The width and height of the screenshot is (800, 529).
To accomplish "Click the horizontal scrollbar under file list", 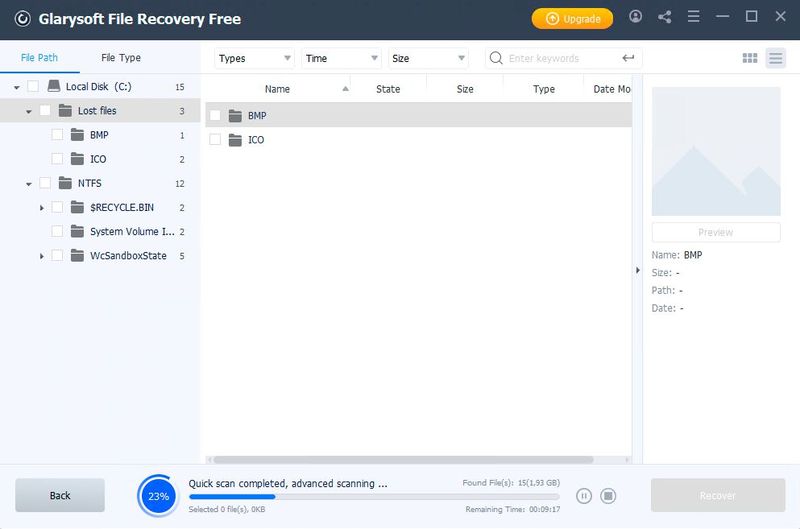I will coord(403,460).
